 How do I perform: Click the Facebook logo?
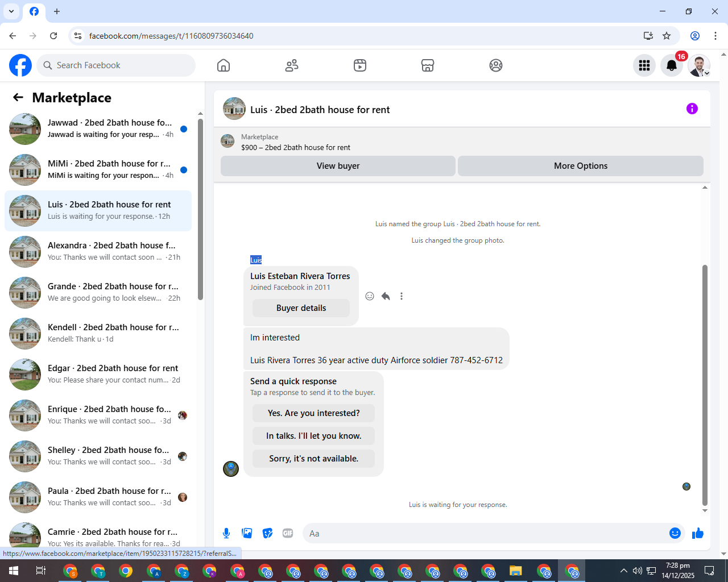[x=20, y=65]
